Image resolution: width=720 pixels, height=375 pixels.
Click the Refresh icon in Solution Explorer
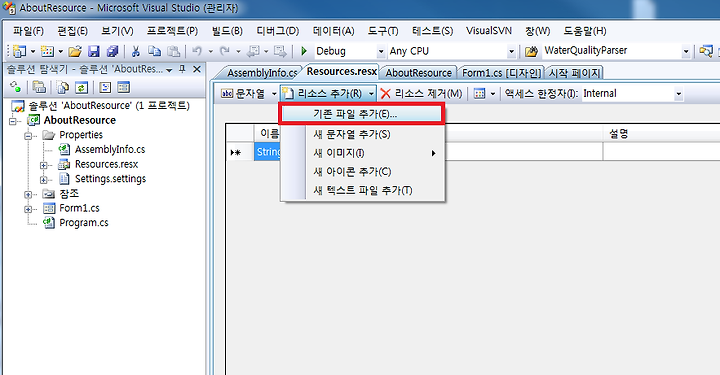coord(81,87)
